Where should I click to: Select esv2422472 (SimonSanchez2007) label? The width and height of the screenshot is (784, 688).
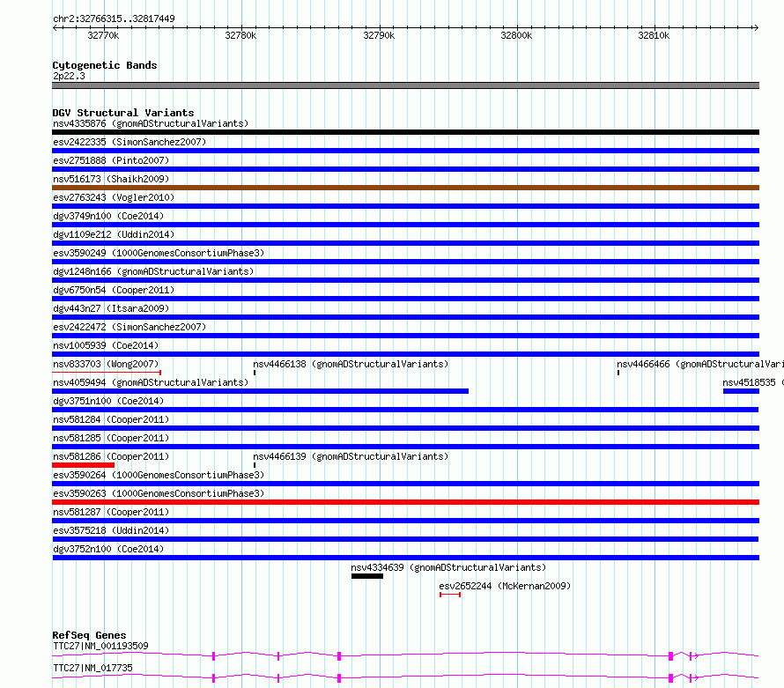point(129,327)
